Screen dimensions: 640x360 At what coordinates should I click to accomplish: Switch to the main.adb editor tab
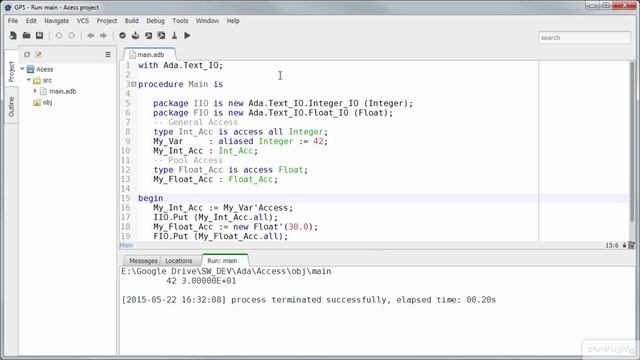coord(150,54)
